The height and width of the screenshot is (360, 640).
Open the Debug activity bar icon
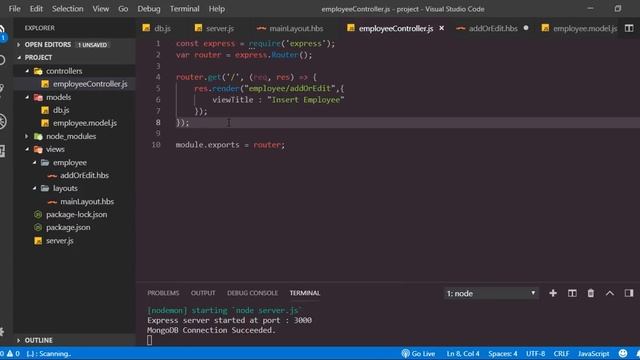[2, 122]
